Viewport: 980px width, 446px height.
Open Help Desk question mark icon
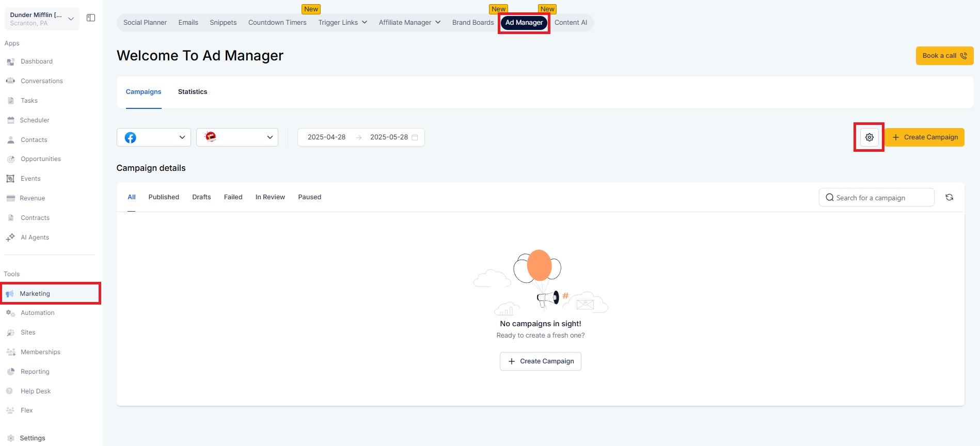pyautogui.click(x=10, y=391)
